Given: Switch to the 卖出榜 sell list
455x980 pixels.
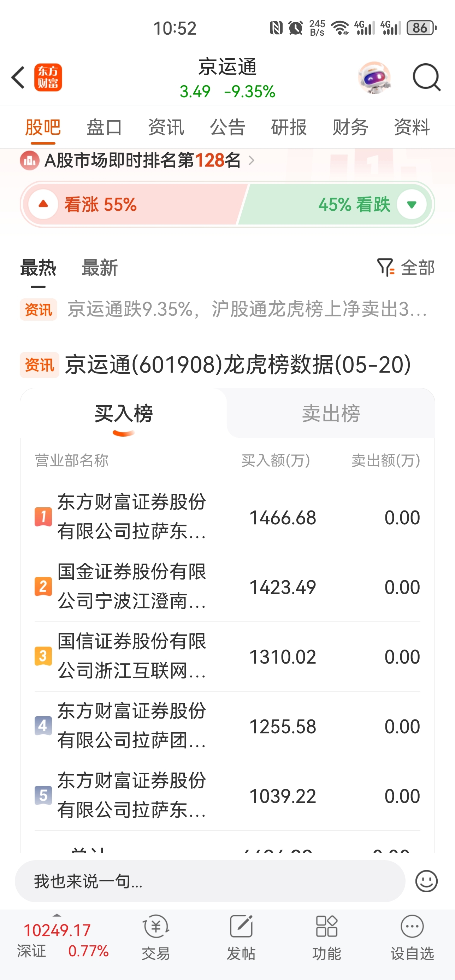Looking at the screenshot, I should pyautogui.click(x=331, y=413).
